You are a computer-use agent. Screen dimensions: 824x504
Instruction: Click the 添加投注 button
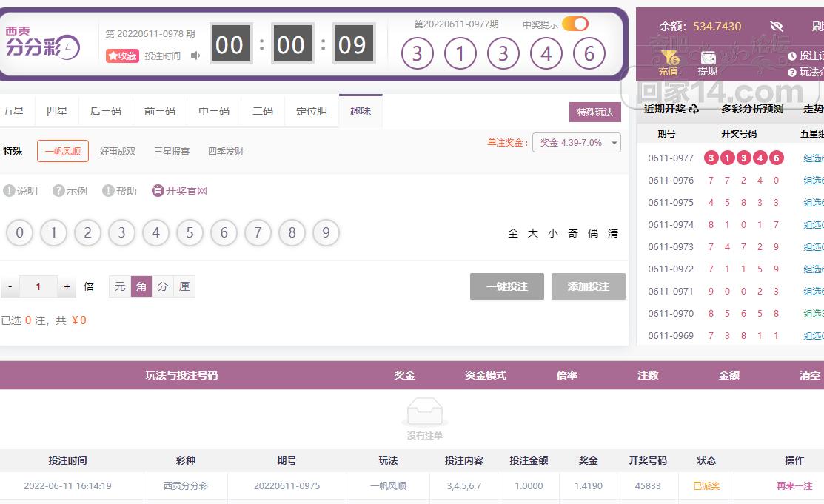[588, 286]
